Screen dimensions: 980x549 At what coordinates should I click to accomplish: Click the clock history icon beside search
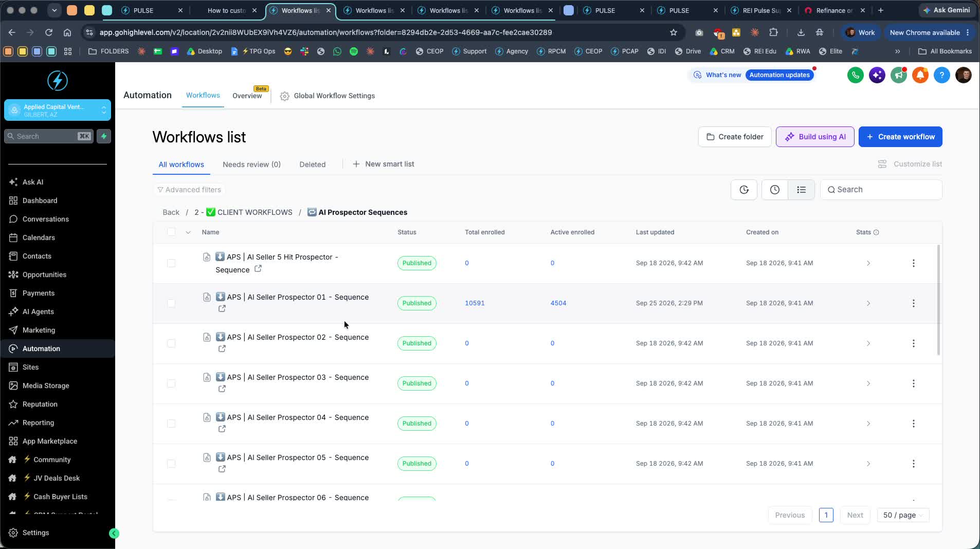[774, 190]
